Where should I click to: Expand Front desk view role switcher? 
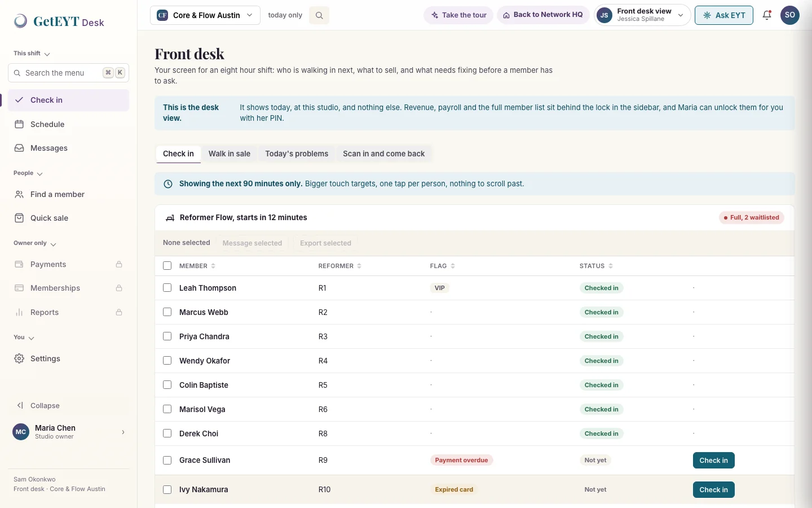click(643, 15)
